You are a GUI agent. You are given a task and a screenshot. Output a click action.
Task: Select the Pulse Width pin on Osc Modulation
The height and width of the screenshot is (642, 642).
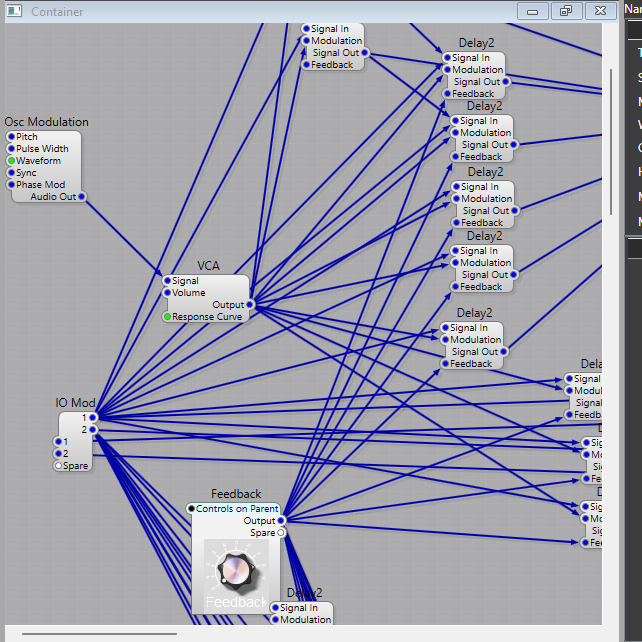[x=11, y=149]
